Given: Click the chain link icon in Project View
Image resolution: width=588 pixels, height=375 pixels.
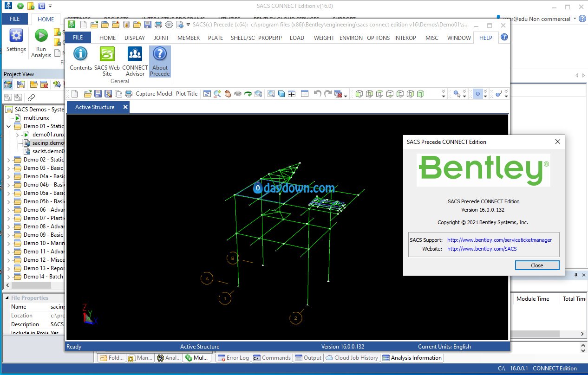Looking at the screenshot, I should (x=31, y=97).
